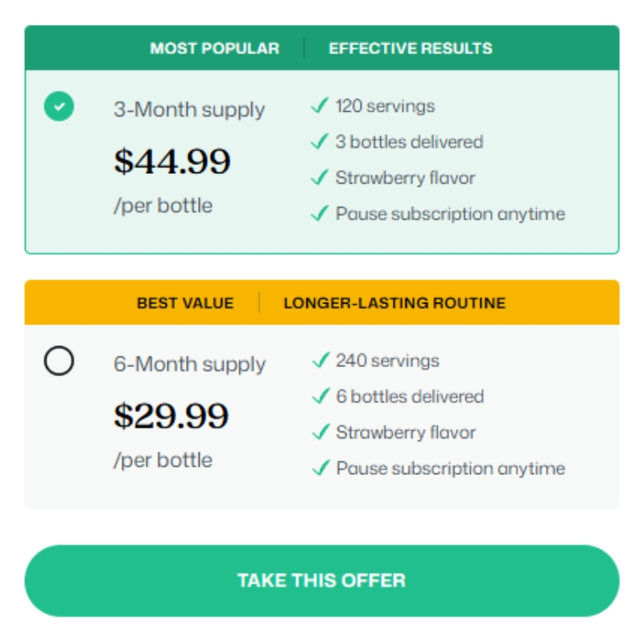644x644 pixels.
Task: Click the Pause subscription checkmark in the 3-Month plan
Action: point(320,213)
